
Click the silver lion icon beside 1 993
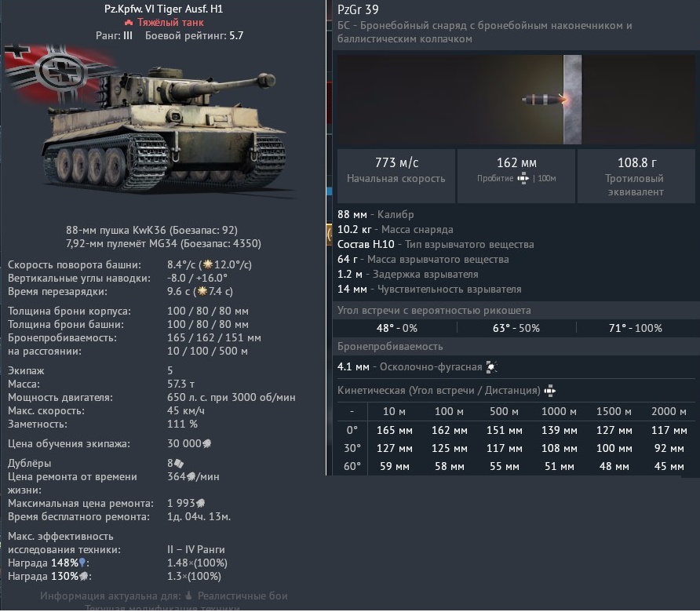[200, 504]
